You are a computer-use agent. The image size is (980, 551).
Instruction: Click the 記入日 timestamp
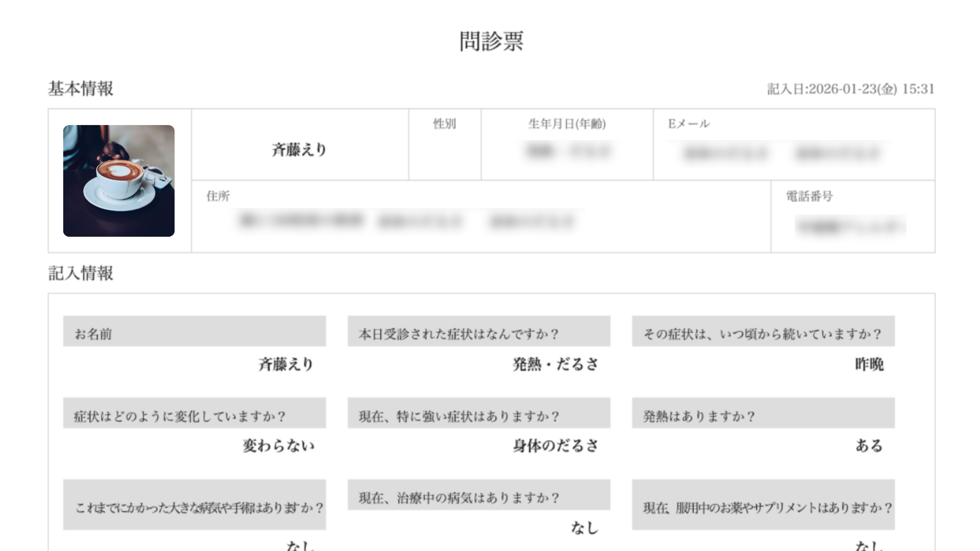click(x=850, y=89)
